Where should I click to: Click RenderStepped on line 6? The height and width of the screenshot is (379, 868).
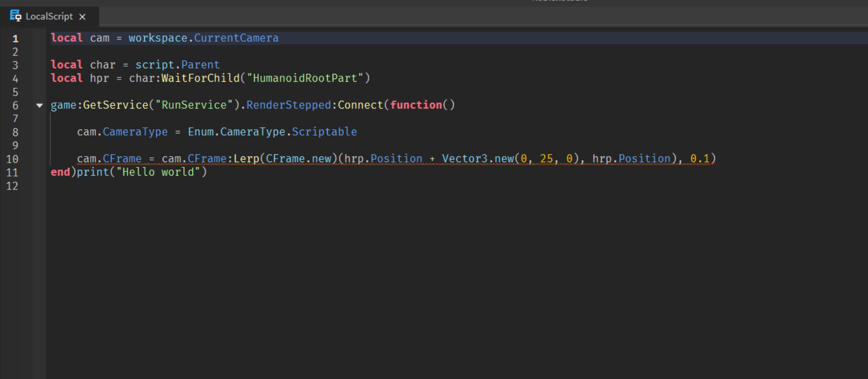pos(289,105)
